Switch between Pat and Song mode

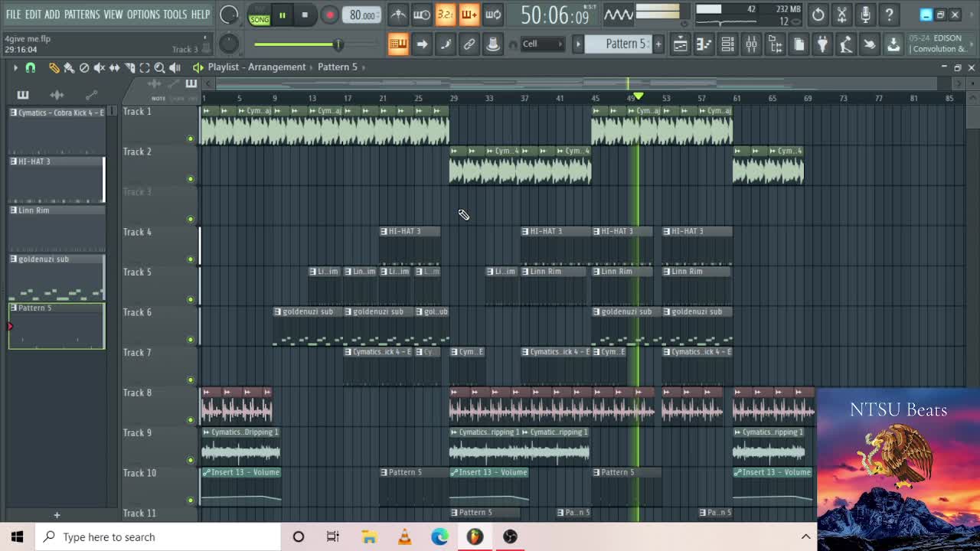pos(260,15)
